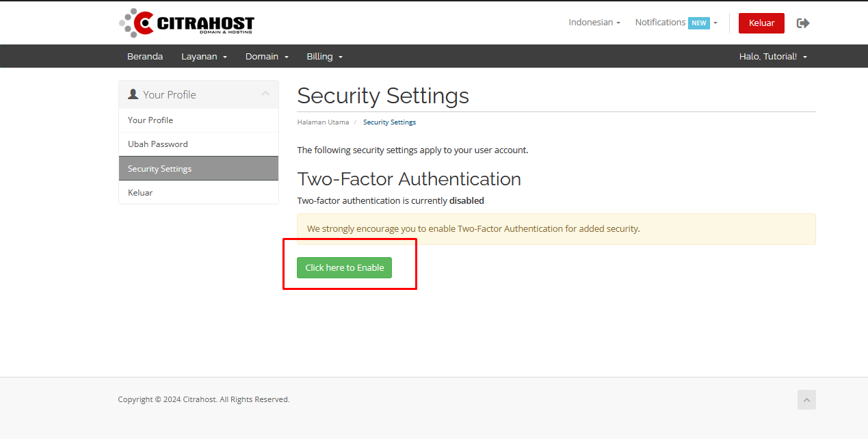This screenshot has height=439, width=868.
Task: Open the Halo, Tutorial! user dropdown
Action: coord(773,57)
